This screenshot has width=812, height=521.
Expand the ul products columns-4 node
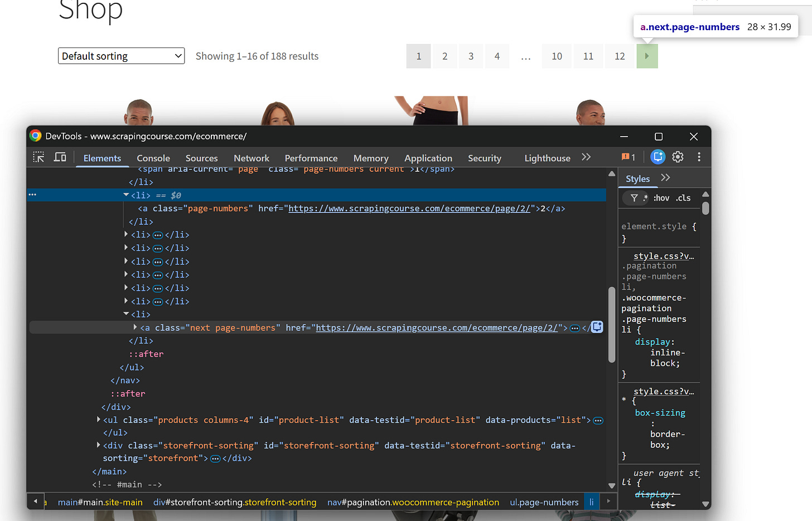click(99, 419)
